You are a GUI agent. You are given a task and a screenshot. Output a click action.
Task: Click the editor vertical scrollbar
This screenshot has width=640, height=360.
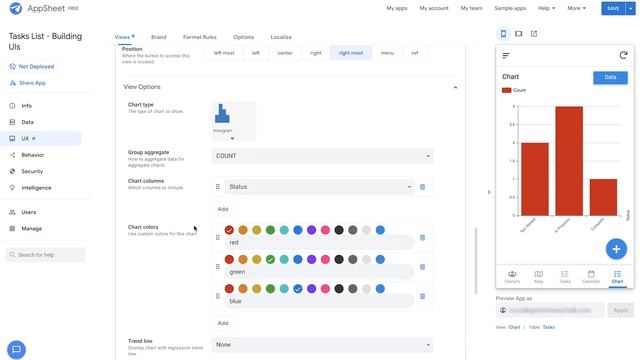(x=476, y=260)
